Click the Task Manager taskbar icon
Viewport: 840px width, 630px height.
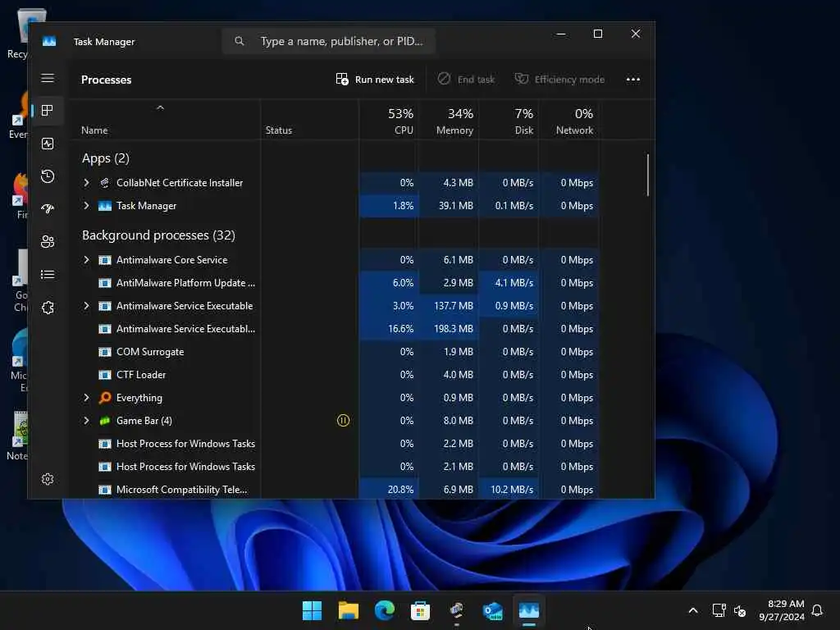pyautogui.click(x=529, y=610)
